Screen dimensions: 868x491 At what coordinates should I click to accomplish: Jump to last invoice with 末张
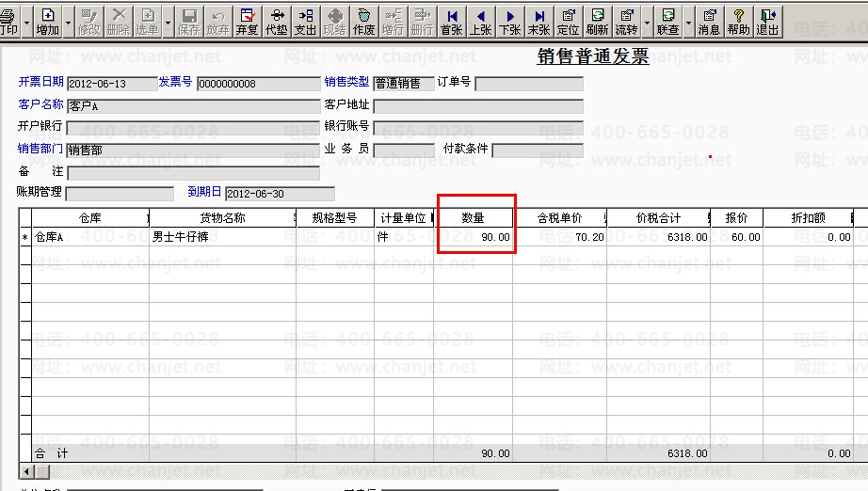[538, 22]
